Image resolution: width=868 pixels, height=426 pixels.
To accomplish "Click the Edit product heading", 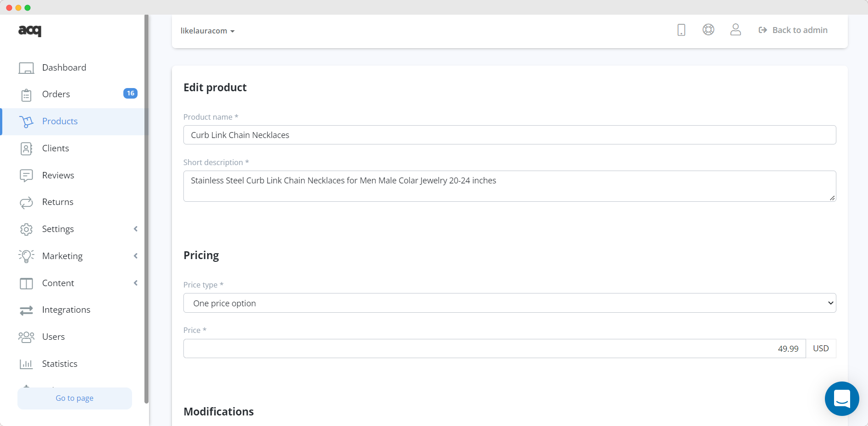I will [x=215, y=88].
